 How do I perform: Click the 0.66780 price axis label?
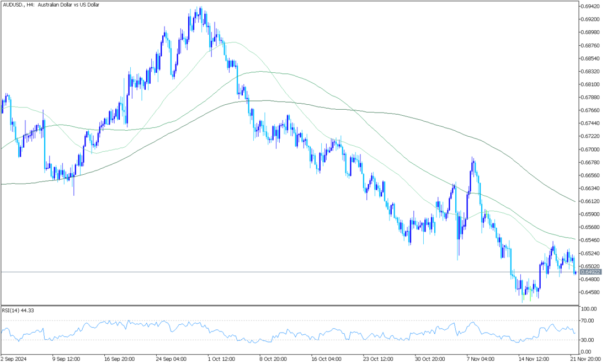coord(590,163)
